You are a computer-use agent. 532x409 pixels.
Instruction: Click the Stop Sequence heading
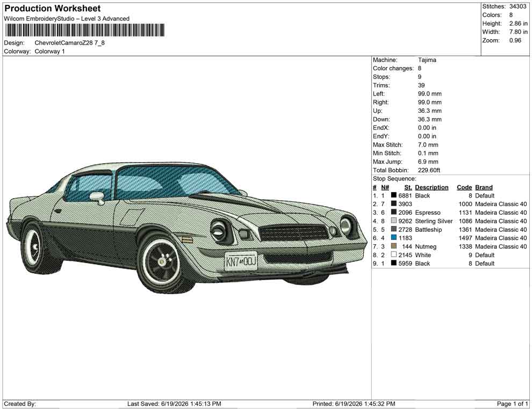394,179
